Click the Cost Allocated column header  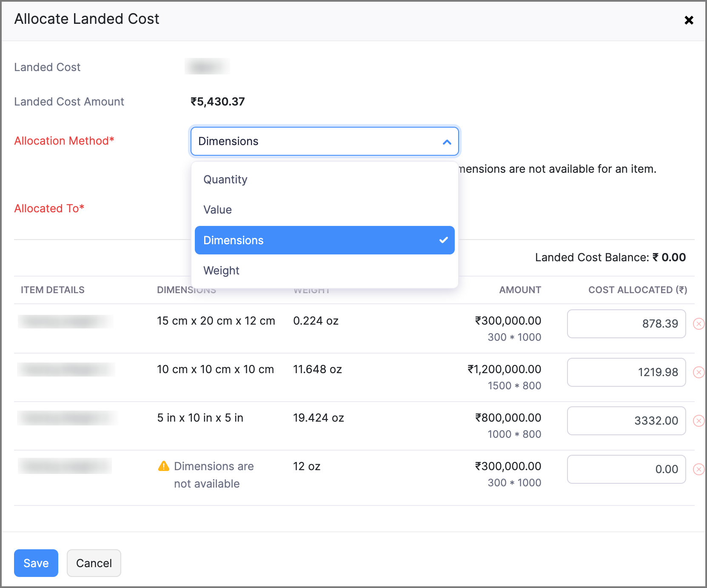pos(637,290)
